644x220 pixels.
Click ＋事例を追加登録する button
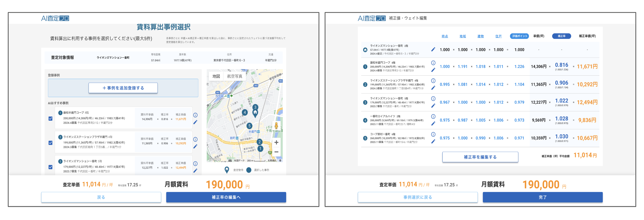(123, 88)
